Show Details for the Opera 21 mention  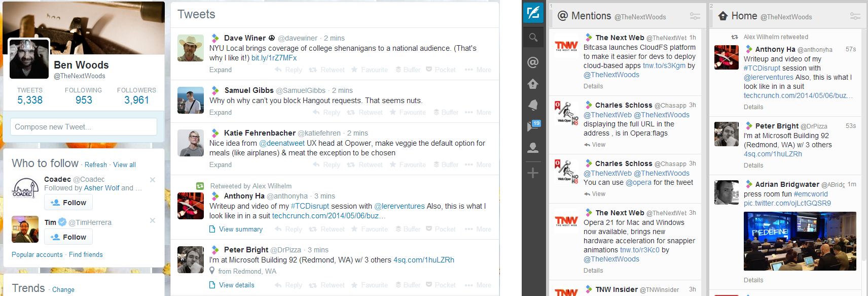[x=593, y=271]
